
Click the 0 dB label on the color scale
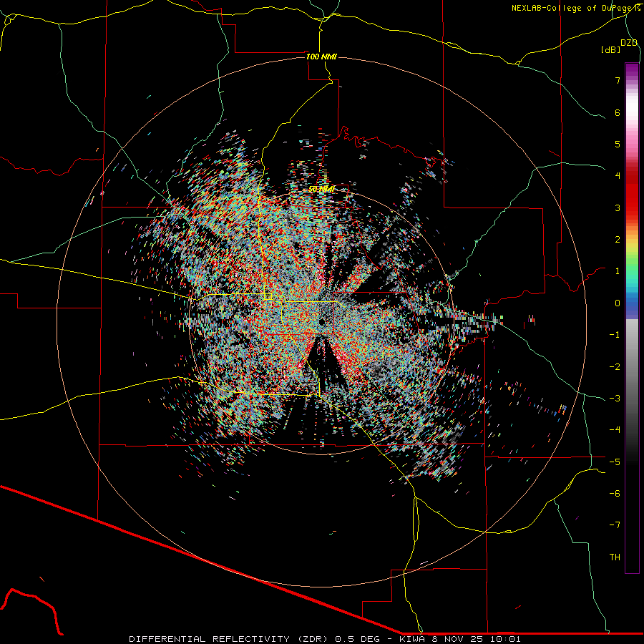pos(618,303)
